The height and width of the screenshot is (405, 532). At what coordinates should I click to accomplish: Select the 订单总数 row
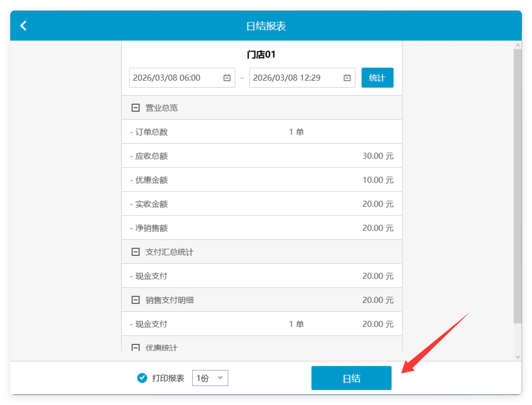[262, 132]
